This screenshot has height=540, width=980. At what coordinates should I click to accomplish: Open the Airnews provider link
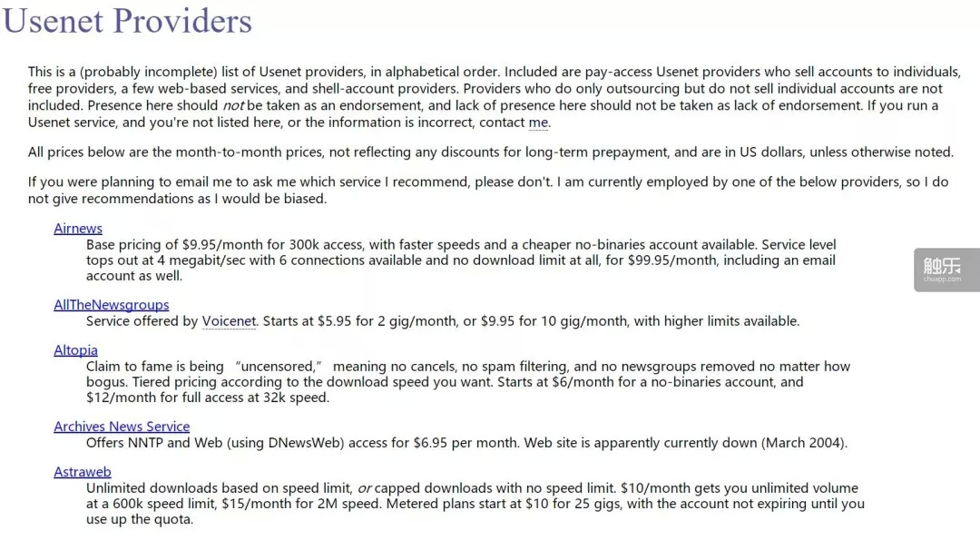point(78,229)
